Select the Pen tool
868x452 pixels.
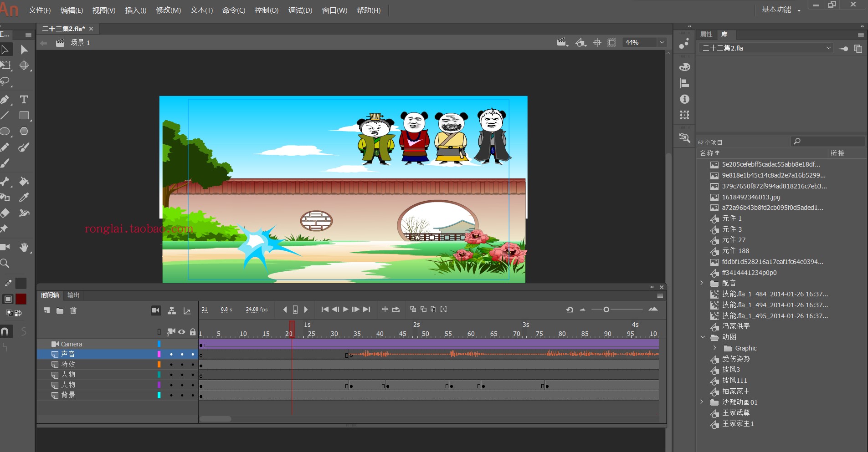tap(5, 99)
